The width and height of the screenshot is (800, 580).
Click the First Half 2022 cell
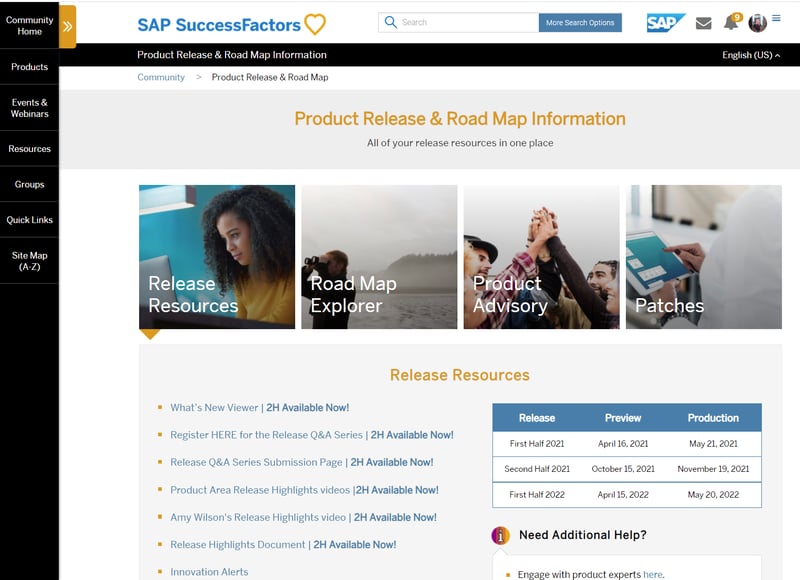click(537, 495)
